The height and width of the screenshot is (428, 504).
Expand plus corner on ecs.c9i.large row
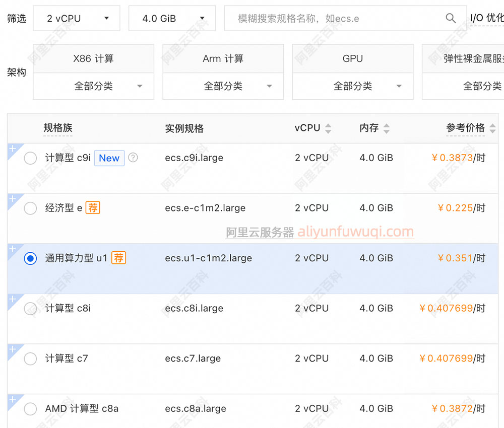(x=13, y=149)
